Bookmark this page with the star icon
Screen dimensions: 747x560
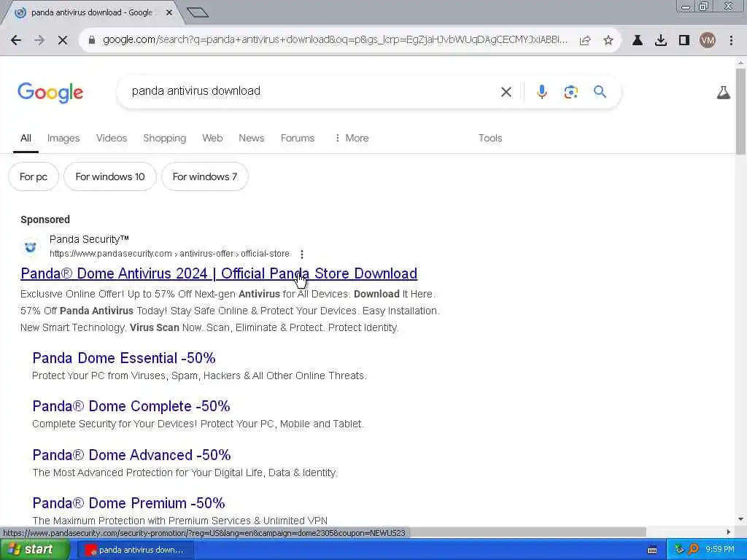click(608, 40)
